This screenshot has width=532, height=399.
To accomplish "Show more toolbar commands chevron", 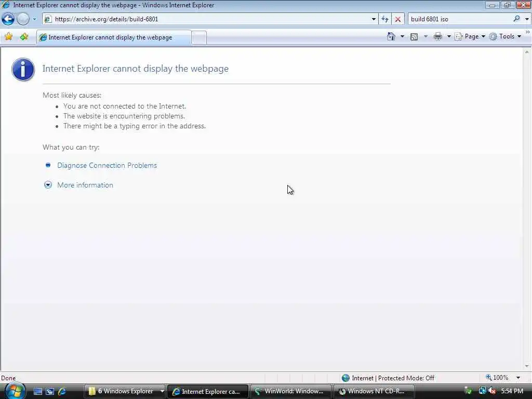I will (x=528, y=32).
